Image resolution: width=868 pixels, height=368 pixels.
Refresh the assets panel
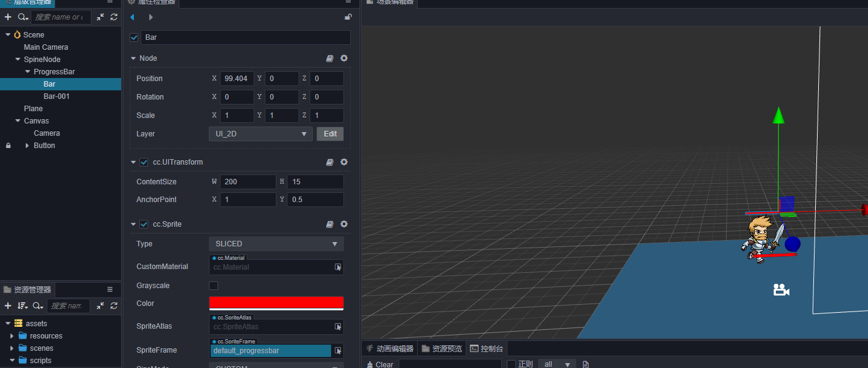114,306
